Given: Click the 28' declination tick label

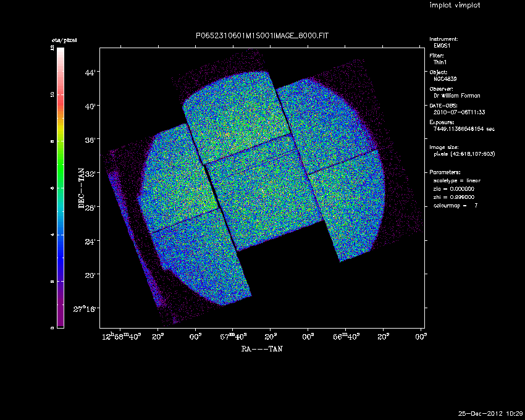Looking at the screenshot, I should [x=90, y=207].
